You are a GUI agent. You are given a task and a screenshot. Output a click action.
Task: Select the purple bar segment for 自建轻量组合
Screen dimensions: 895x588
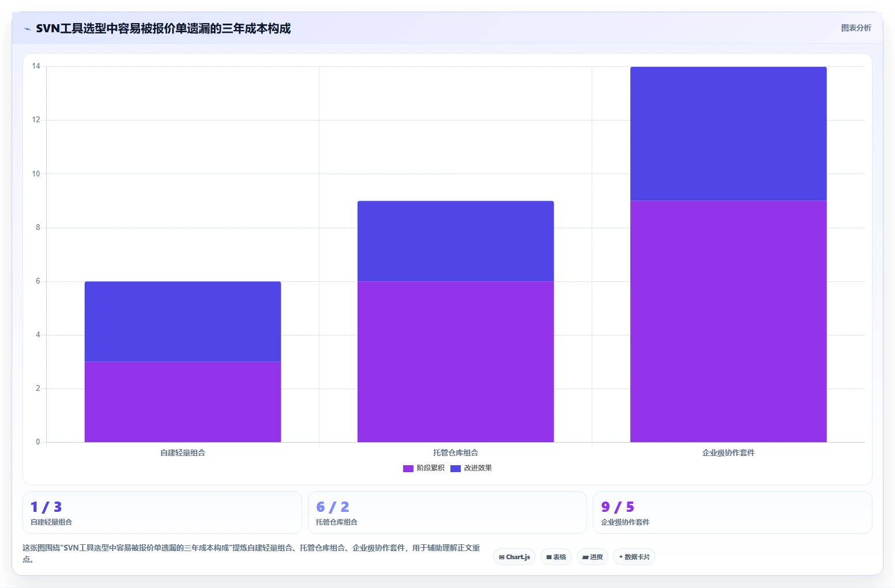coord(183,402)
